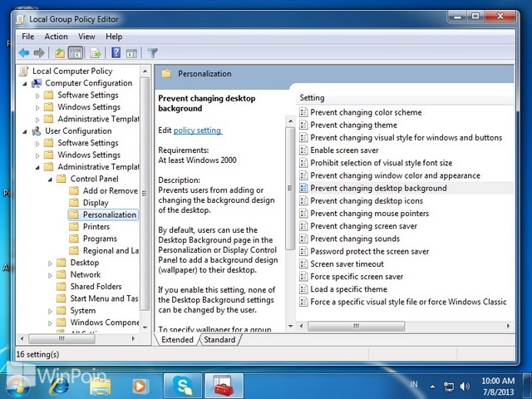532x399 pixels.
Task: Click the policy icon beside Screen saver timeout
Action: coord(303,264)
